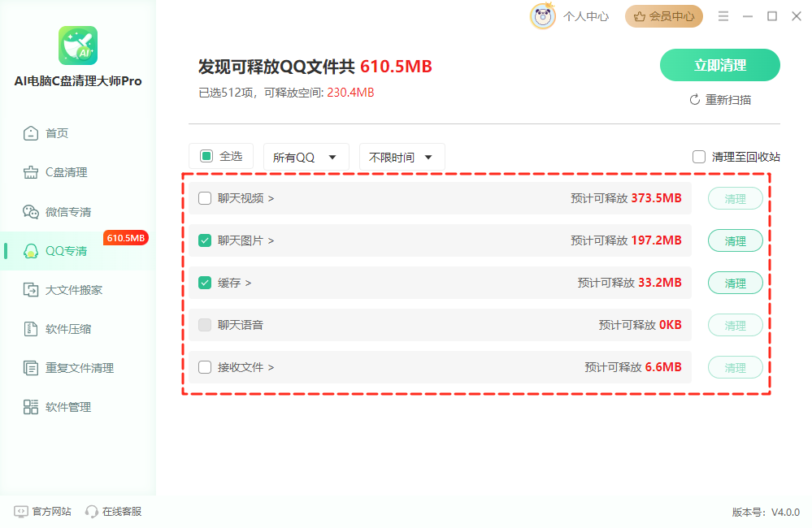The width and height of the screenshot is (812, 528).
Task: Click the rescan refresh arrow icon
Action: pos(695,99)
